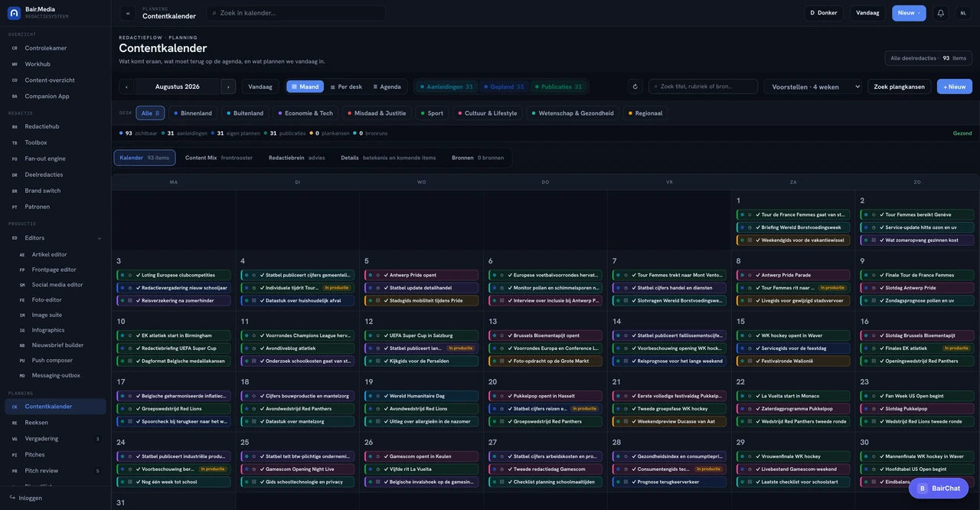Open the Redactiebrein tab
Viewport: 980px width, 510px height.
click(x=296, y=158)
